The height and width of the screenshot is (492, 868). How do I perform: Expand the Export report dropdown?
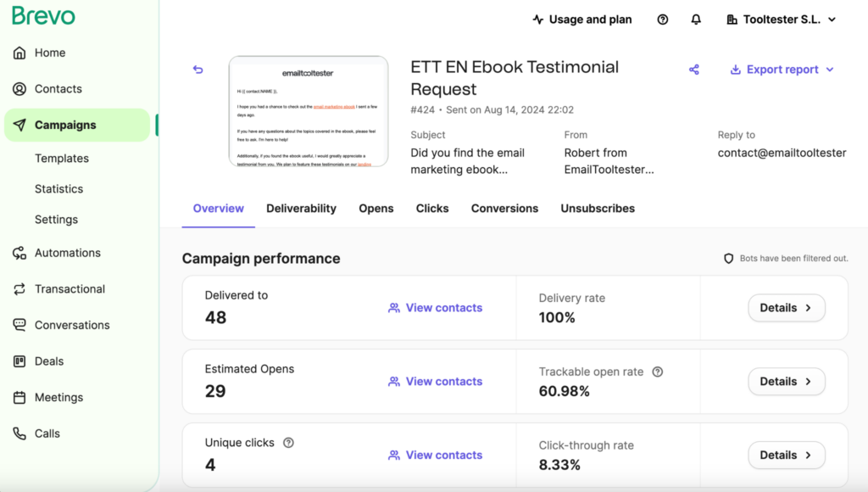[x=781, y=70]
